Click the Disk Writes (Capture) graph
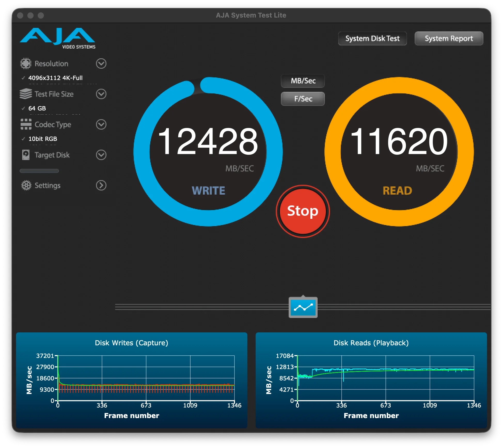The width and height of the screenshot is (503, 448). click(132, 380)
